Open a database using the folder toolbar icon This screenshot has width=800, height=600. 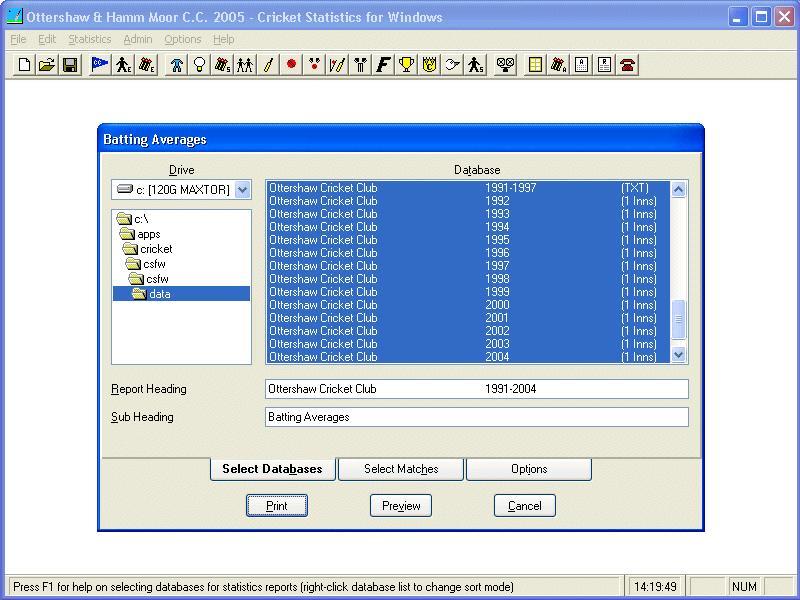pos(47,64)
